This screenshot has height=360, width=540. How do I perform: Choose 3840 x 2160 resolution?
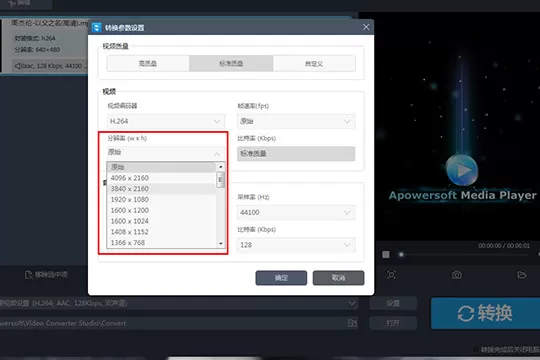pos(162,189)
